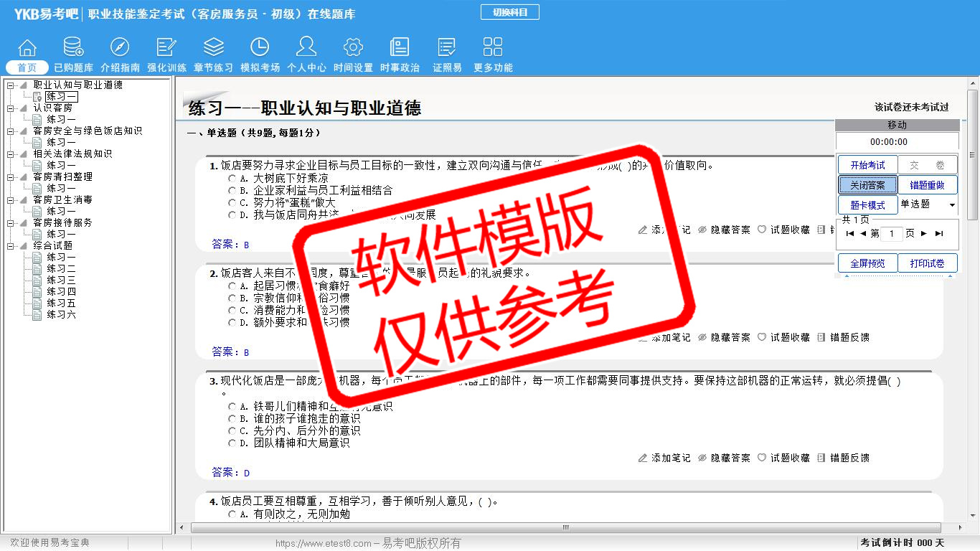Open 时间设置 gear icon
Image resolution: width=980 pixels, height=551 pixels.
(353, 48)
